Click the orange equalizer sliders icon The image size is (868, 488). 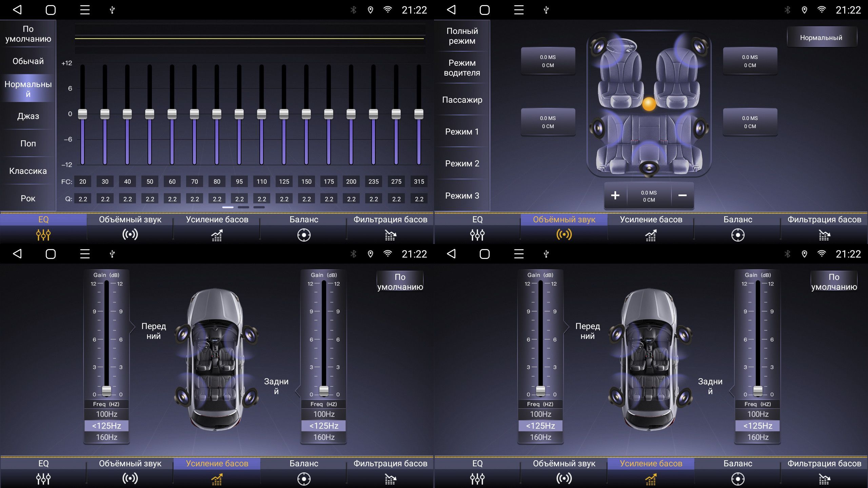click(43, 235)
